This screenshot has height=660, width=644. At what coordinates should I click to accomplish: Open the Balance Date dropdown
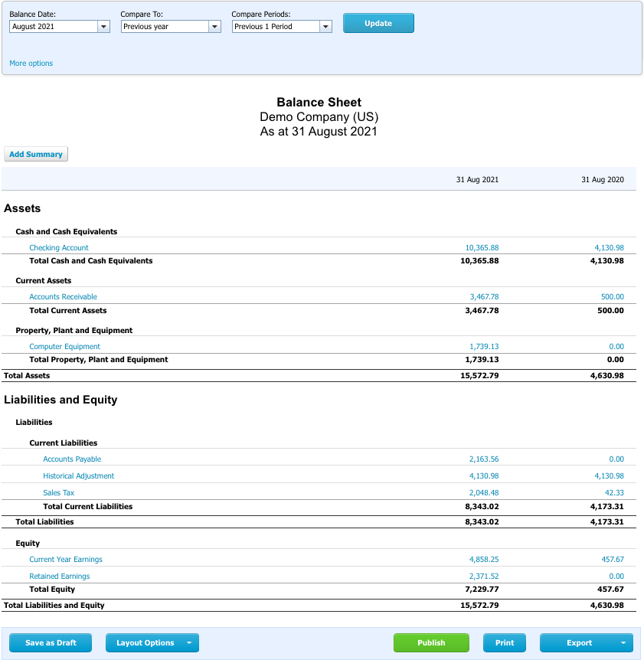(103, 26)
